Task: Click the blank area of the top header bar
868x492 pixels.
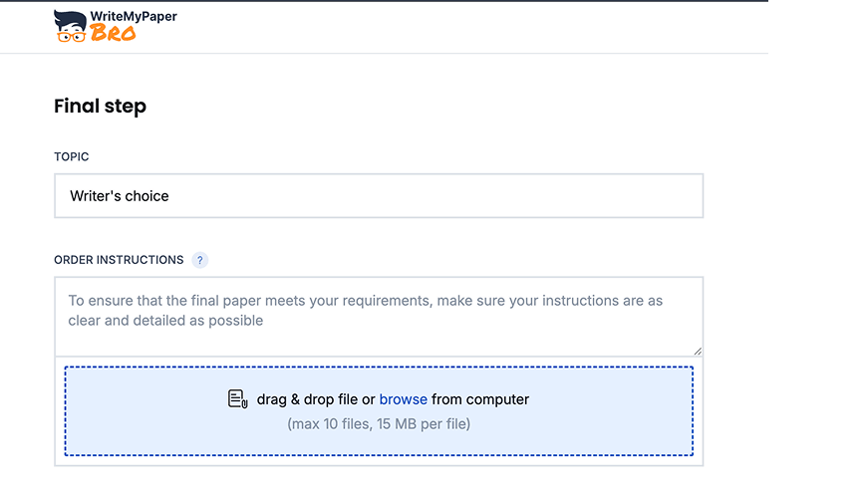Action: [448, 27]
